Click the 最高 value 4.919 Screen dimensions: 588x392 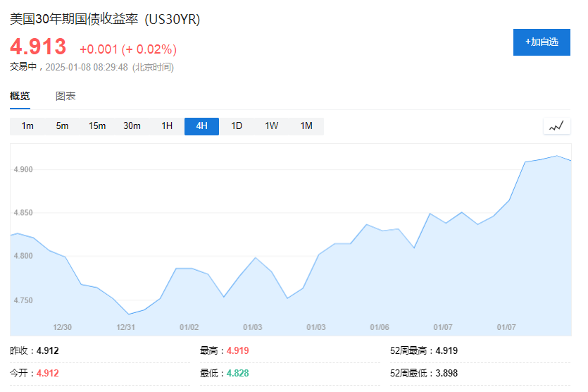click(237, 350)
